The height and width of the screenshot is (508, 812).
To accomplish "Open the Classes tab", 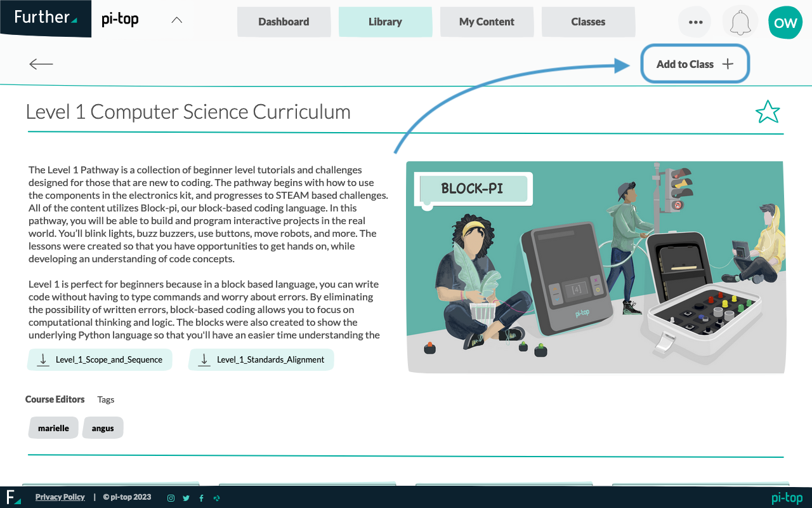I will pos(588,22).
